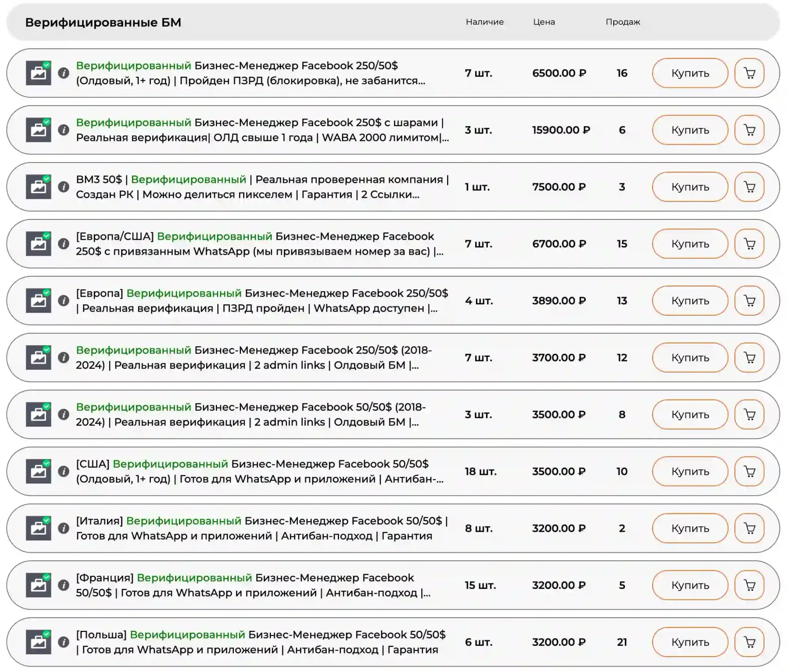Open the '[Италия] Верифицированный' listing title

coord(262,528)
